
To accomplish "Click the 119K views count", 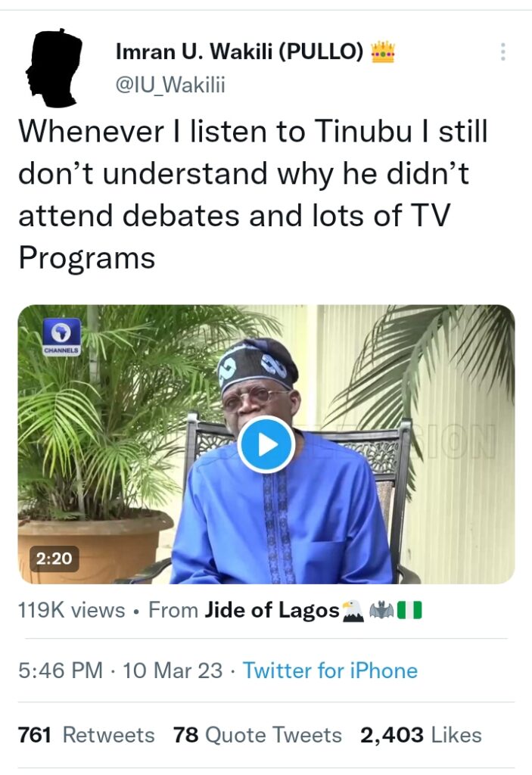I will [72, 611].
